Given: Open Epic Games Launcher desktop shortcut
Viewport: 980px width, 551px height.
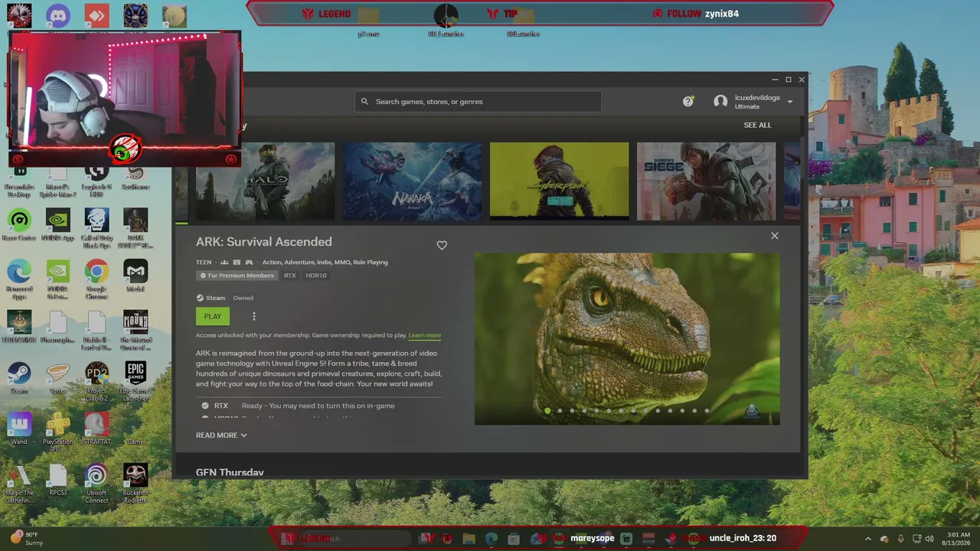Looking at the screenshot, I should tap(136, 382).
